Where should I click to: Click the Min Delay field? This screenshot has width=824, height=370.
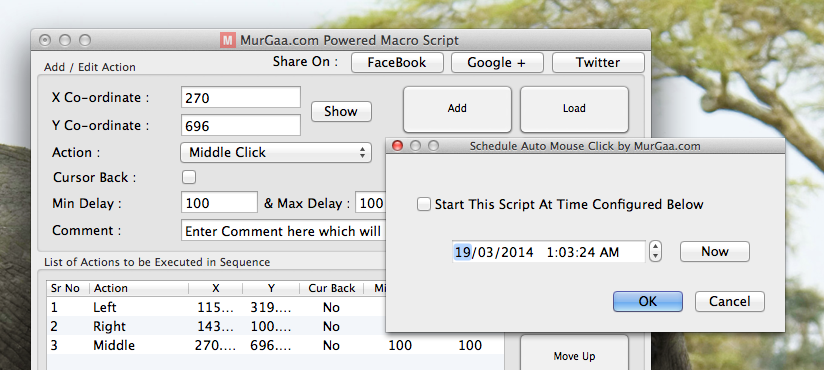[219, 203]
